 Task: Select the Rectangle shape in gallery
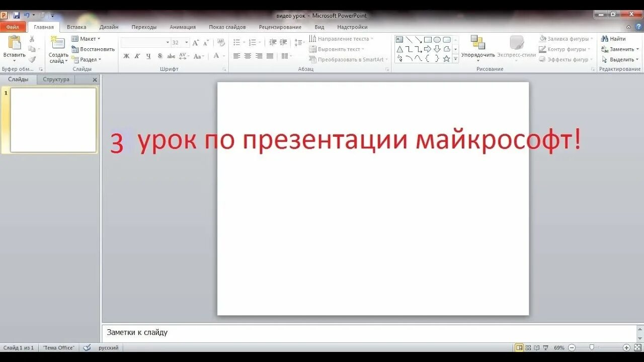click(x=428, y=40)
